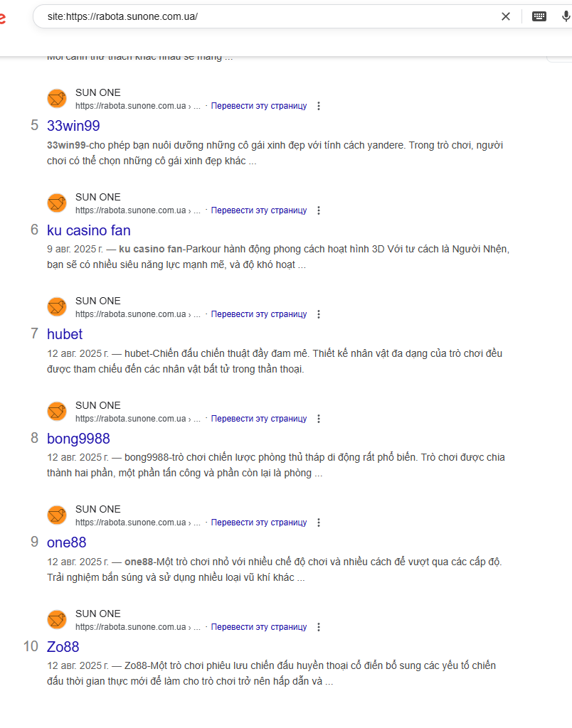Open three-dot menu for the bong9988 result

(x=319, y=419)
